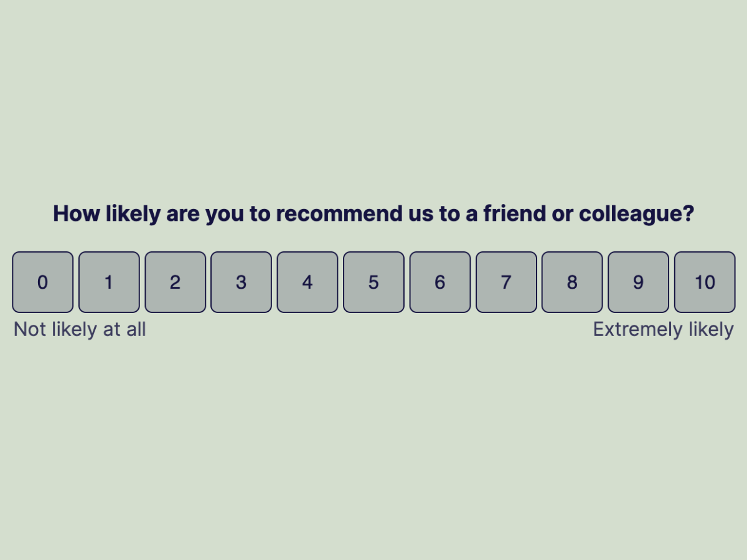Screen dimensions: 747x560
Task: Select the middle score of the scale
Action: 374,282
